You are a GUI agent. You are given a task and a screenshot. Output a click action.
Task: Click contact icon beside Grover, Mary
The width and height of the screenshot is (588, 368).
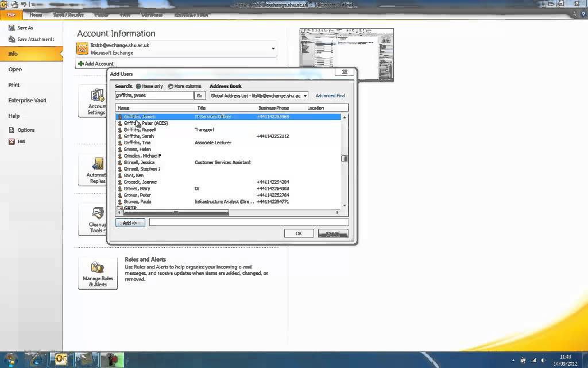[x=120, y=189]
